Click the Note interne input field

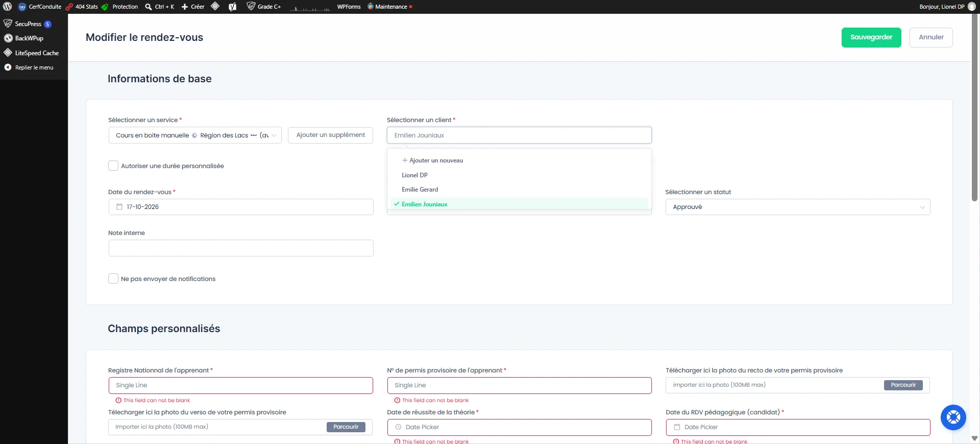tap(241, 248)
